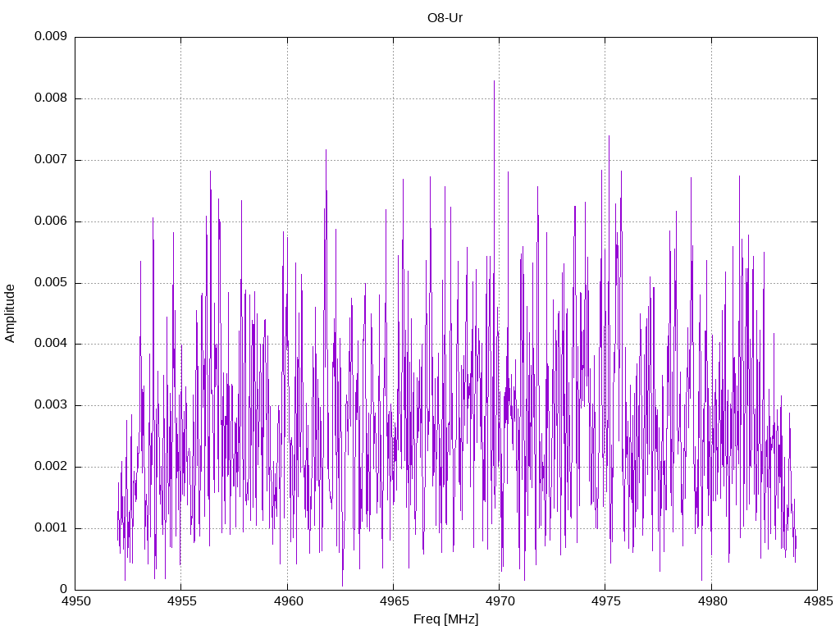The width and height of the screenshot is (840, 630).
Task: Click the Amplitude axis label
Action: (10, 313)
